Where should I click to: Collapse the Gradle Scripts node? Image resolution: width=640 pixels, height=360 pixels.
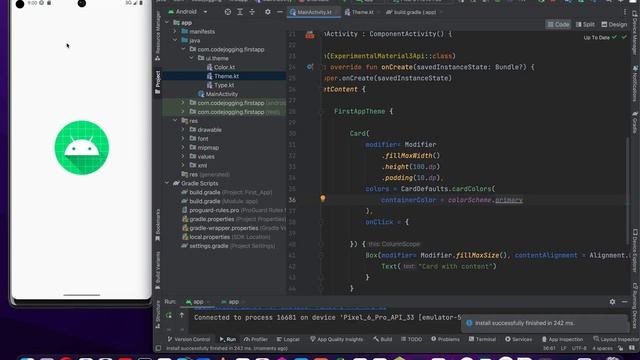(x=167, y=183)
